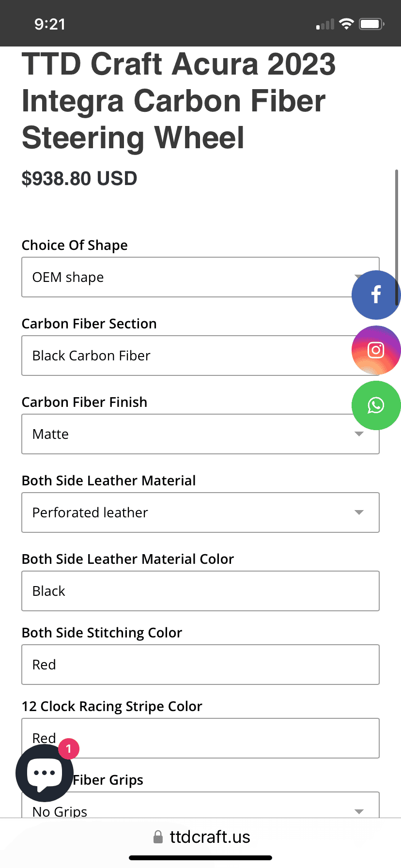Image resolution: width=401 pixels, height=868 pixels.
Task: Tap the battery status icon
Action: pyautogui.click(x=371, y=24)
